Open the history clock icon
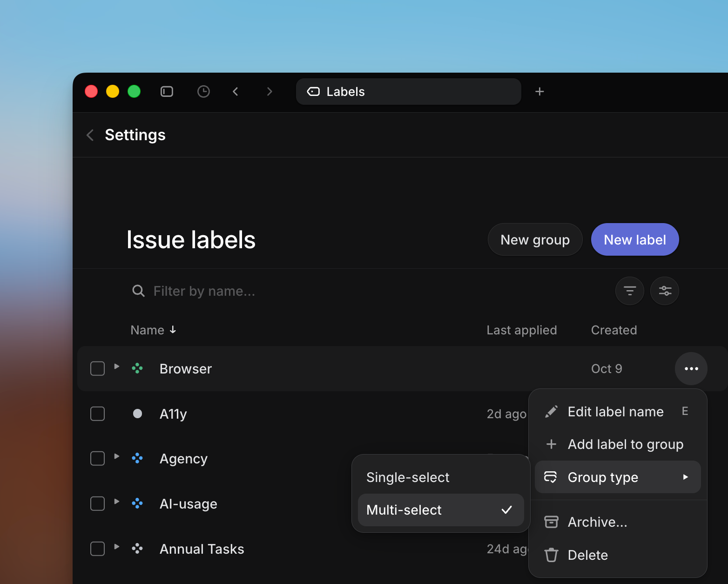This screenshot has height=584, width=728. pyautogui.click(x=203, y=92)
